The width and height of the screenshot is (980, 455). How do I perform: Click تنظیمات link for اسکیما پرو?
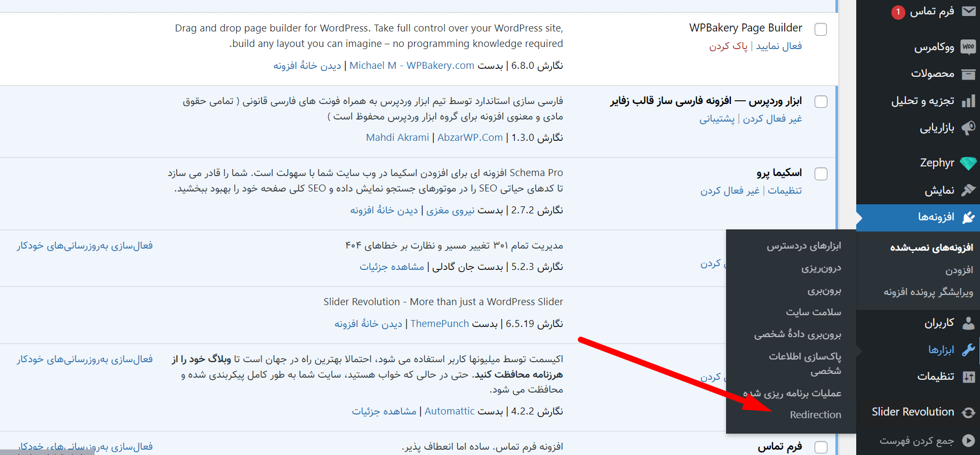point(785,191)
